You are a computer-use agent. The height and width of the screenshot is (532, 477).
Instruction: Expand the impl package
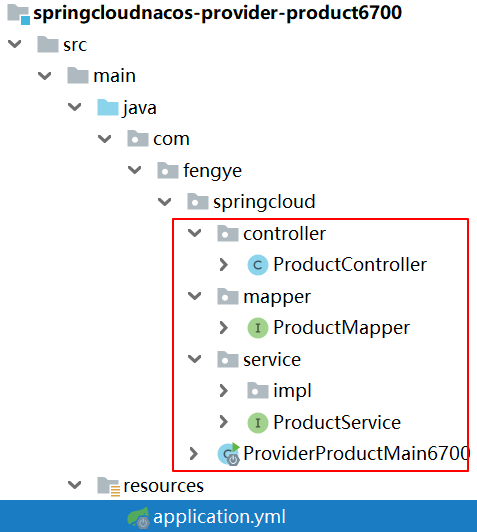(x=224, y=391)
